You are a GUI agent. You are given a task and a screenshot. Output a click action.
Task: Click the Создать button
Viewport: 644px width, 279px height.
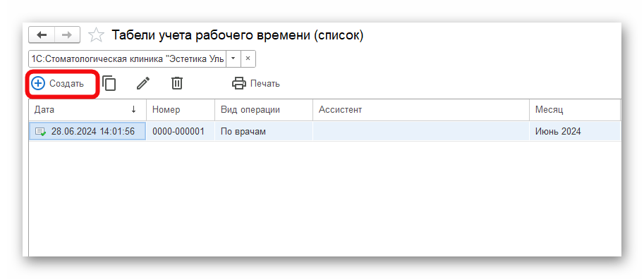58,84
